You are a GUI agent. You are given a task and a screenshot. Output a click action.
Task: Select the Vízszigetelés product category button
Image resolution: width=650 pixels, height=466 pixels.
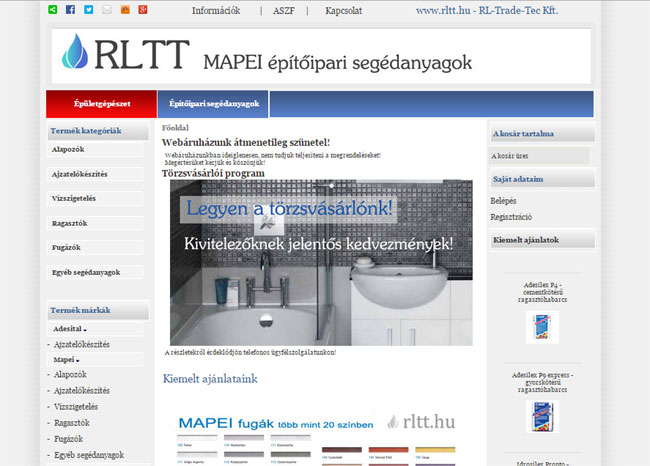click(95, 198)
